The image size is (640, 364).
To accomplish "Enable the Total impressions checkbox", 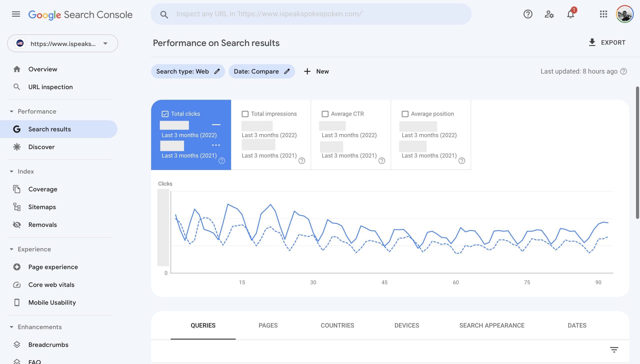I will [x=245, y=114].
